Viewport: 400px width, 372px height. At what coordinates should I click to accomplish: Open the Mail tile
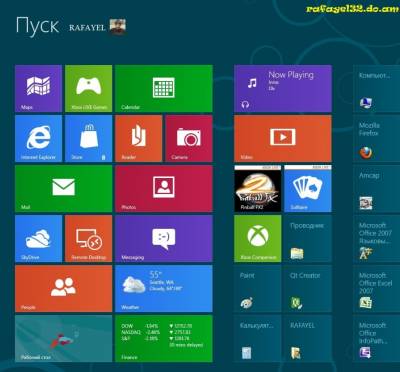(64, 189)
